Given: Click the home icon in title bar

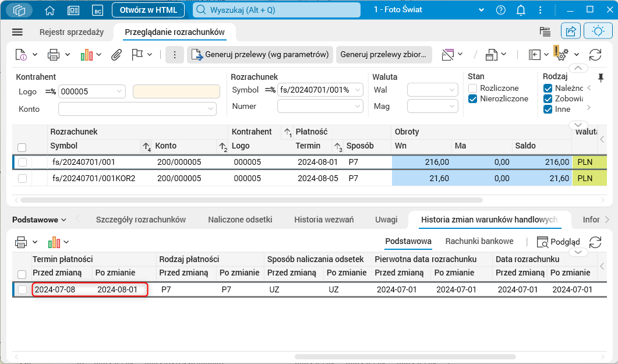Looking at the screenshot, I should pos(50,10).
